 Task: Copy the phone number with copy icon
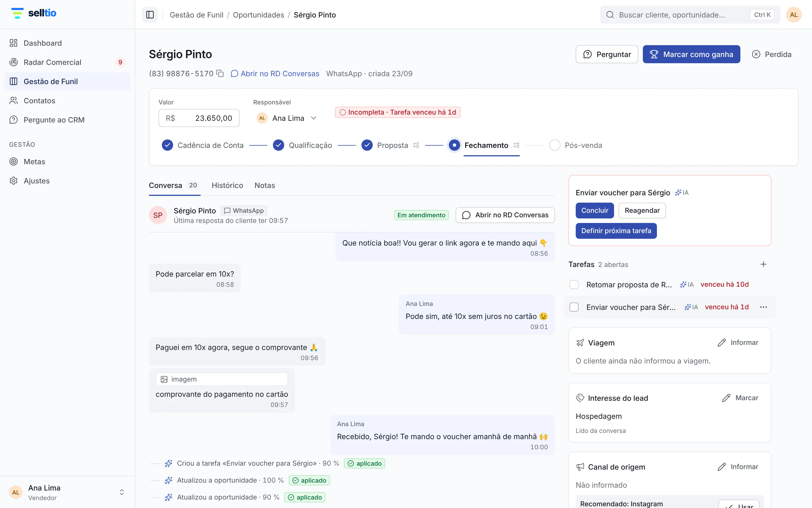coord(220,74)
